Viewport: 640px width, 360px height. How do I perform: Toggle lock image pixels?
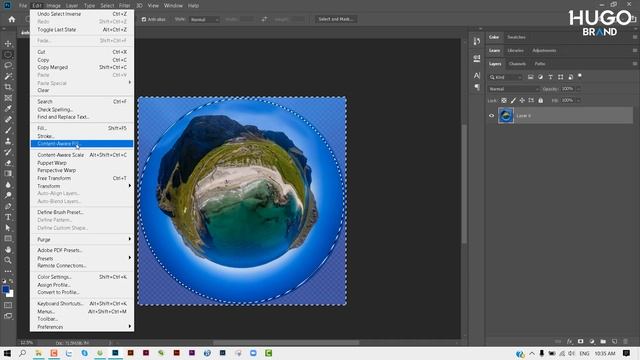[x=513, y=100]
